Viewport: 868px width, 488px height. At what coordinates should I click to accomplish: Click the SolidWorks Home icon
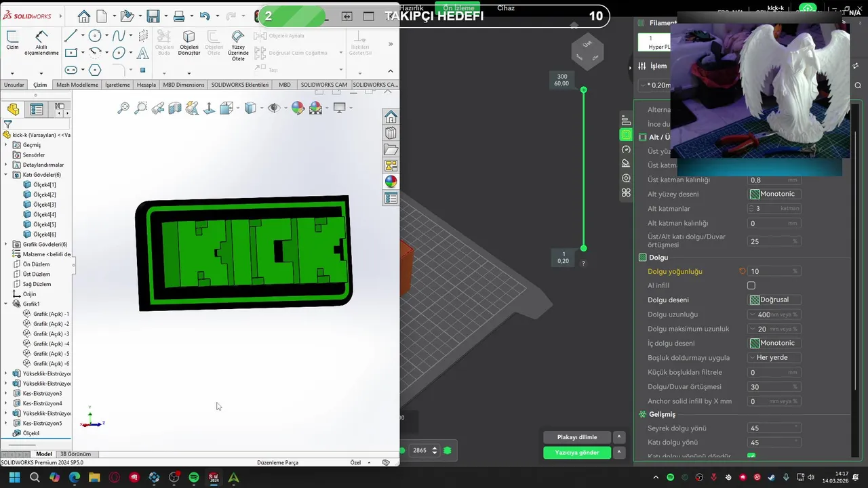coord(83,16)
